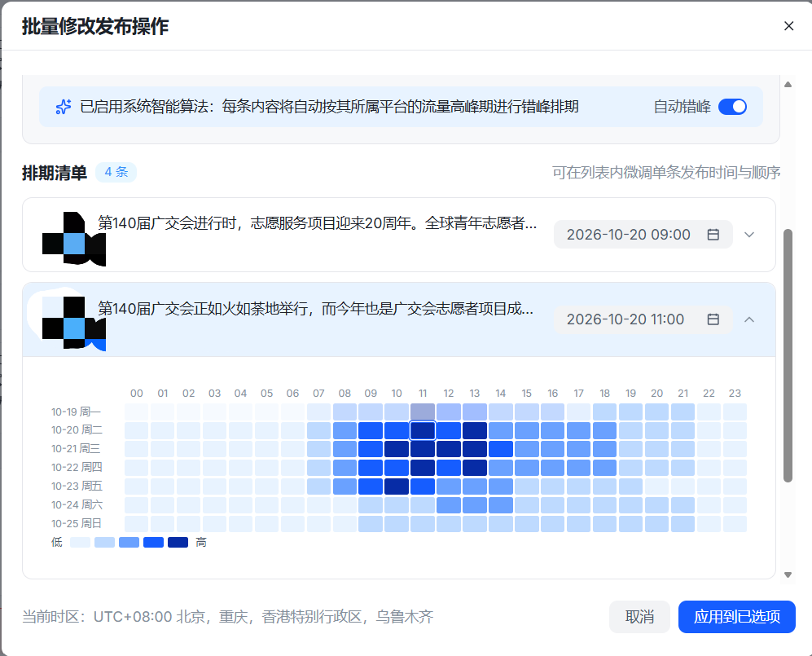The width and height of the screenshot is (812, 656).
Task: Click thumbnail of second scheduled post
Action: [74, 324]
